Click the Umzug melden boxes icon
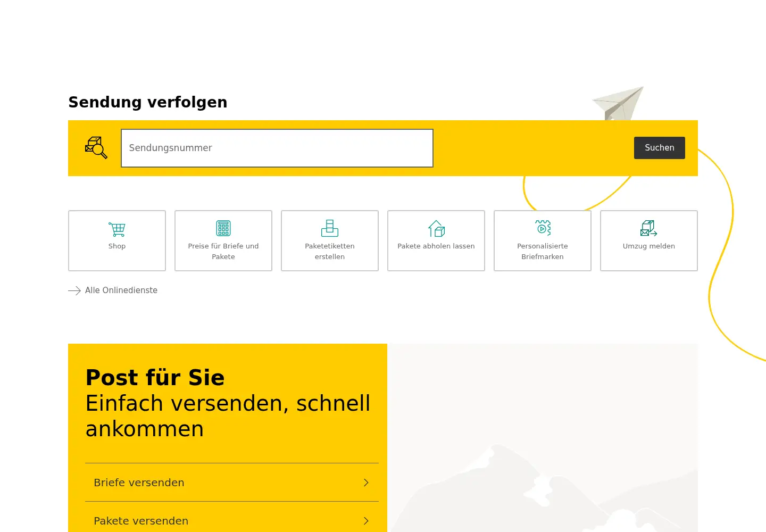This screenshot has width=766, height=532. [649, 228]
